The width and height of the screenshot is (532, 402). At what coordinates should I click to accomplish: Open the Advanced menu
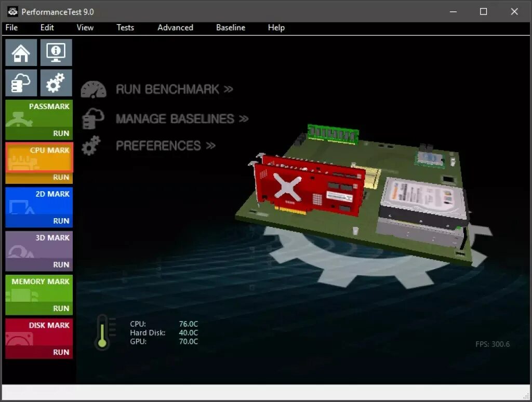point(176,28)
